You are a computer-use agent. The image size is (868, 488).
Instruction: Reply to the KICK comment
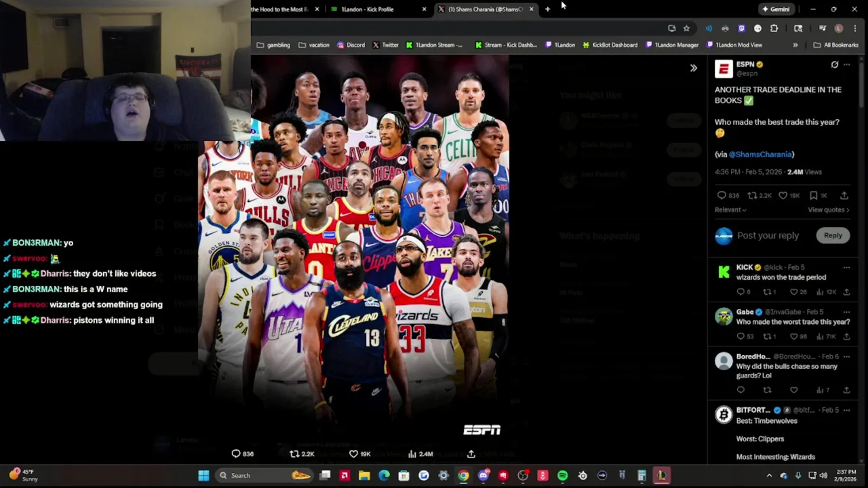click(x=741, y=292)
